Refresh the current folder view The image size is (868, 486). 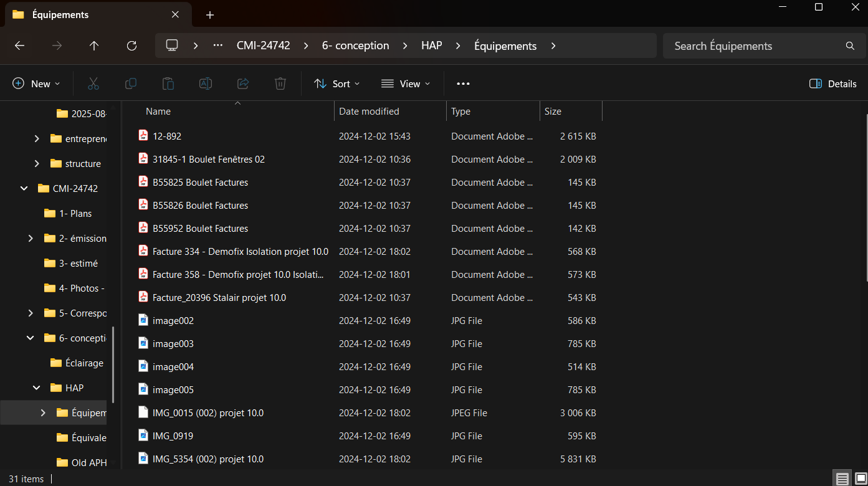point(131,45)
